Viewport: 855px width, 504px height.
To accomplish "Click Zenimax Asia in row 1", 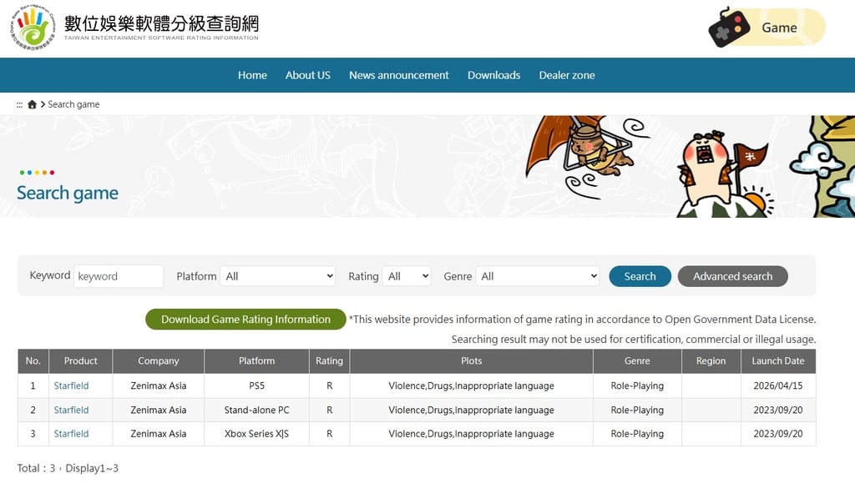I will pyautogui.click(x=158, y=386).
